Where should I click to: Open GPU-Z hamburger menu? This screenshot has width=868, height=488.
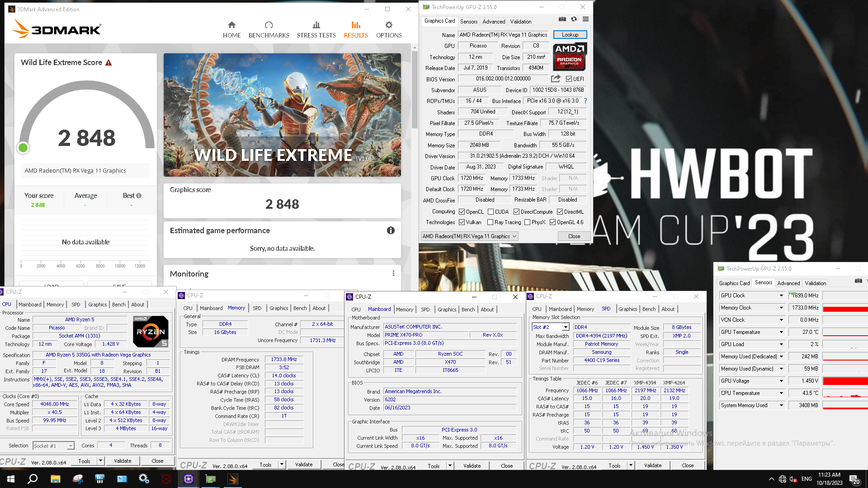pyautogui.click(x=585, y=19)
